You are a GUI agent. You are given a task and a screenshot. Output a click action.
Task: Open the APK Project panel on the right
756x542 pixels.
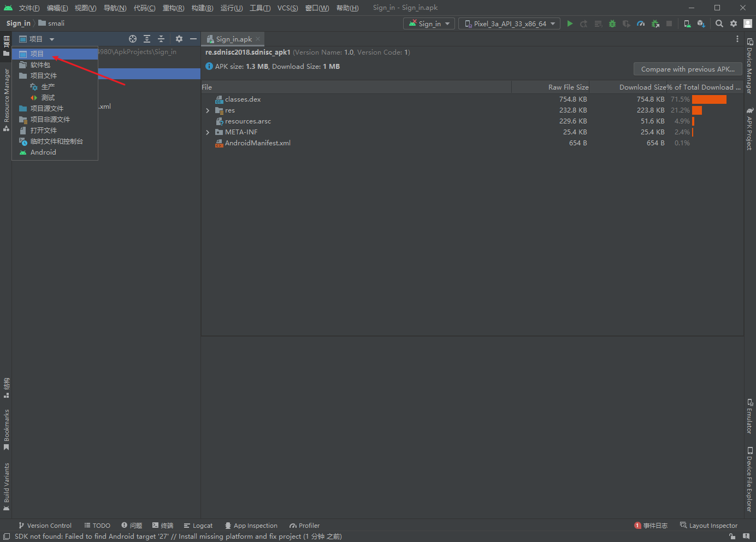tap(750, 128)
